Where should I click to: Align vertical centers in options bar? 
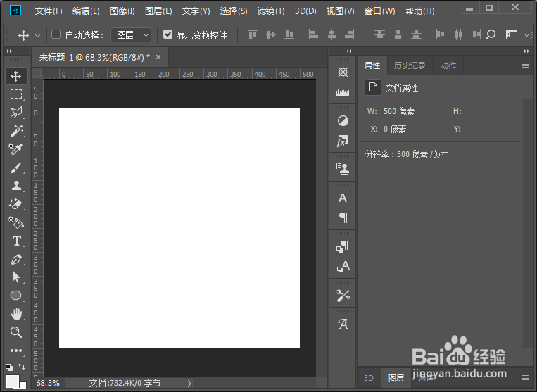click(271, 34)
